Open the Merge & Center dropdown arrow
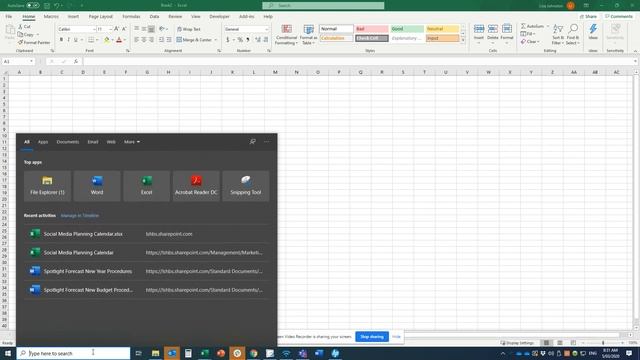 click(x=216, y=40)
